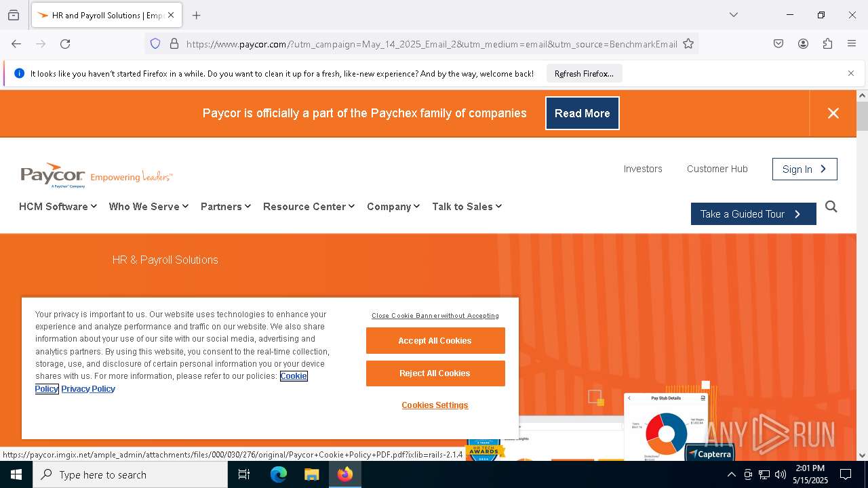This screenshot has width=868, height=488.
Task: Bookmark this page with the star icon
Action: point(688,43)
